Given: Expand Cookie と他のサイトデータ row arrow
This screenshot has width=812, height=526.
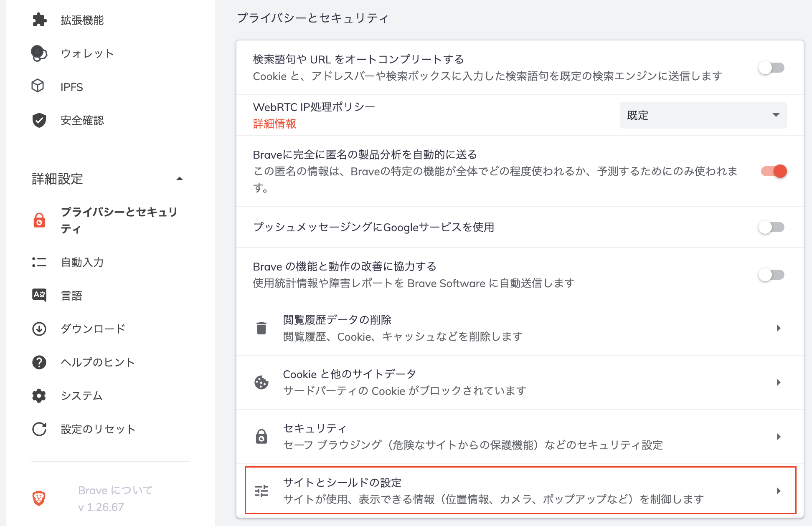Looking at the screenshot, I should click(779, 382).
